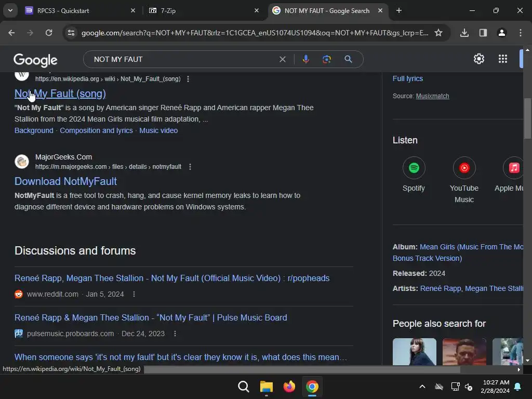Viewport: 532px width, 399px height.
Task: Click the MajorGeeks site favicon
Action: click(22, 162)
